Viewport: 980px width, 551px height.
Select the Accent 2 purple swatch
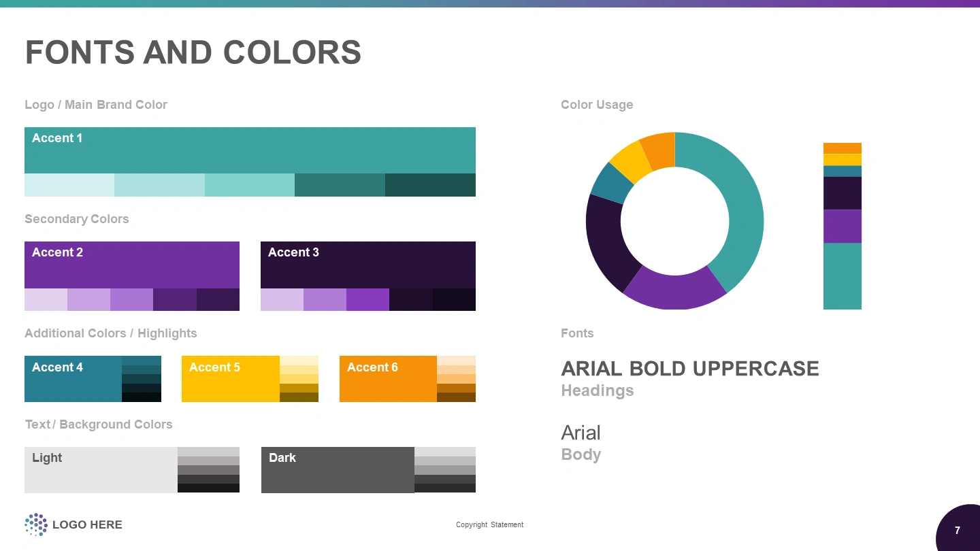tap(132, 265)
